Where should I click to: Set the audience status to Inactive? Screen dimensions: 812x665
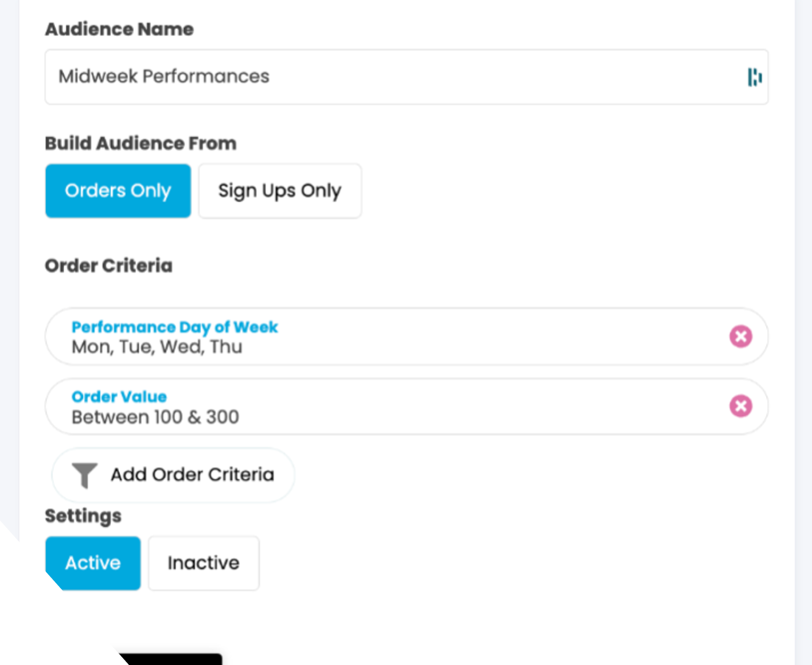coord(203,562)
